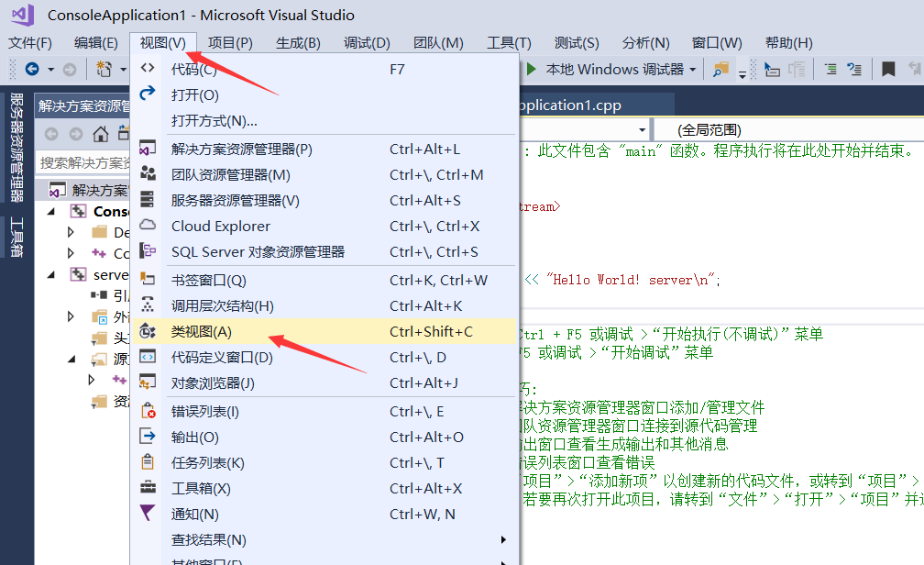The image size is (924, 565).
Task: Open the 工具箱 side tab on the left edge
Action: click(x=16, y=237)
